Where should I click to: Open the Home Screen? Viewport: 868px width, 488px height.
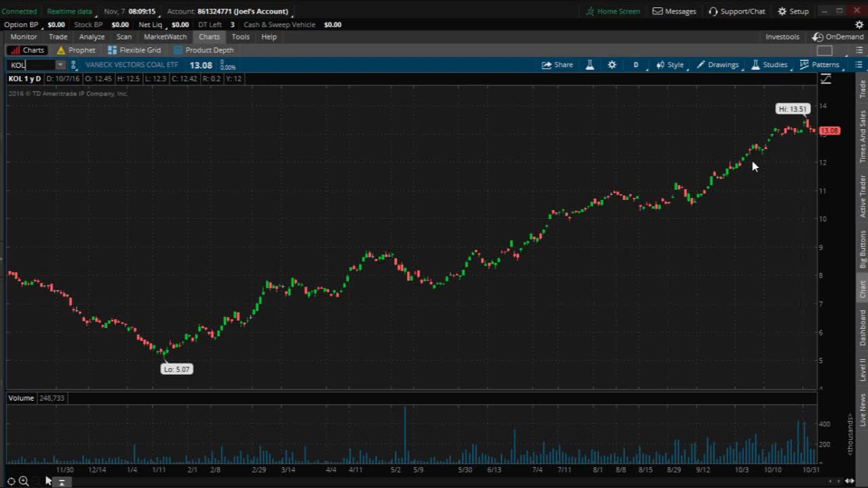pos(613,12)
